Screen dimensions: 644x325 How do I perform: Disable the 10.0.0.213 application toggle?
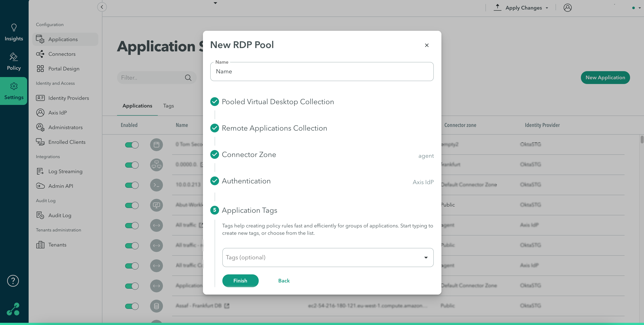tap(132, 185)
